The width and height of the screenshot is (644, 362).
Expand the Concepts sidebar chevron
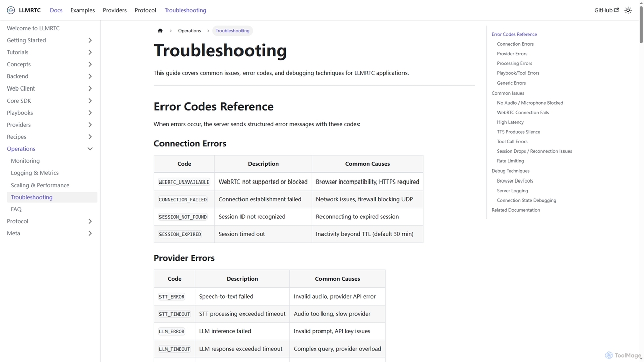pyautogui.click(x=90, y=64)
